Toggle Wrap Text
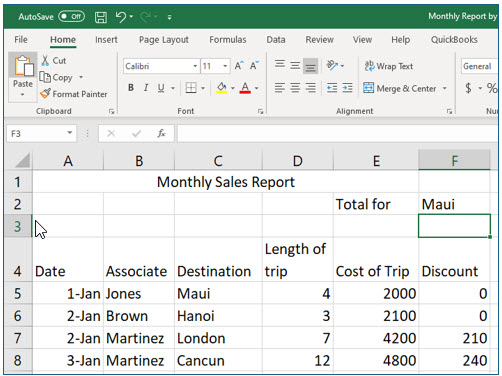Screen dimensions: 502x376 [389, 66]
